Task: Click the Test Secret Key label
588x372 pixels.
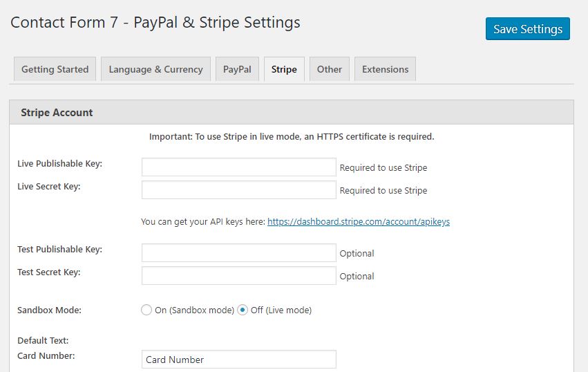Action: tap(49, 272)
